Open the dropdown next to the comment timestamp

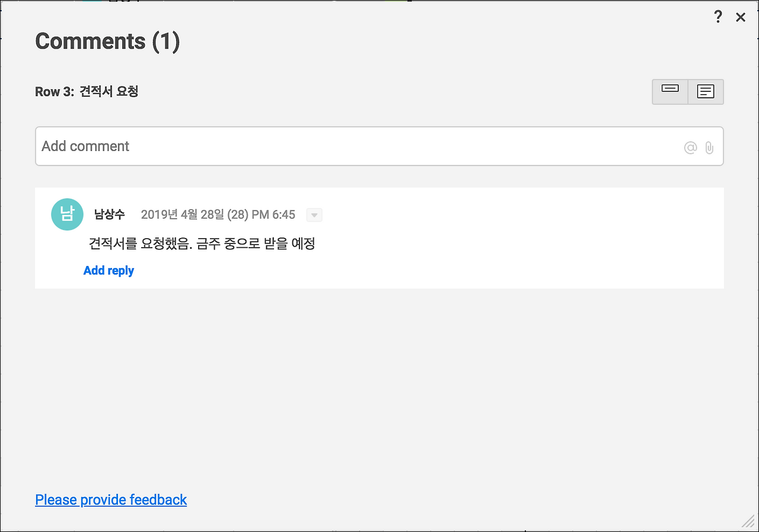314,214
